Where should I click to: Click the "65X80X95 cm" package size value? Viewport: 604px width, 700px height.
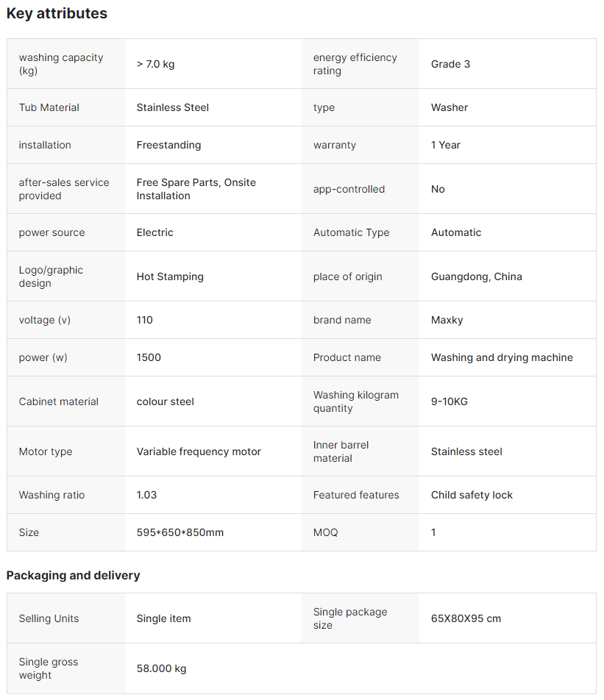[x=466, y=618]
